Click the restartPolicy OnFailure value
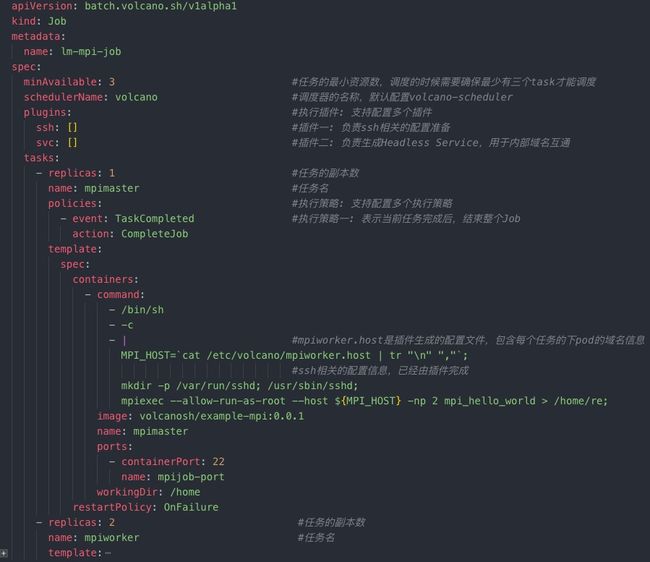Viewport: 650px width, 562px height. (x=191, y=507)
